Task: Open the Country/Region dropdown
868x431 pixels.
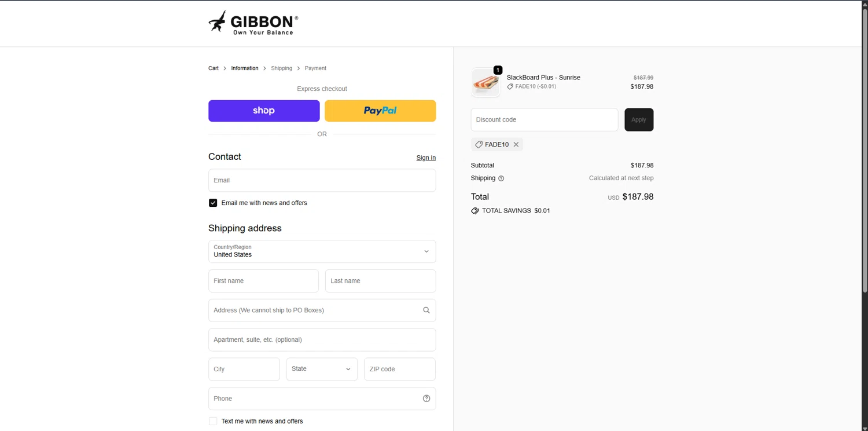Action: point(322,251)
